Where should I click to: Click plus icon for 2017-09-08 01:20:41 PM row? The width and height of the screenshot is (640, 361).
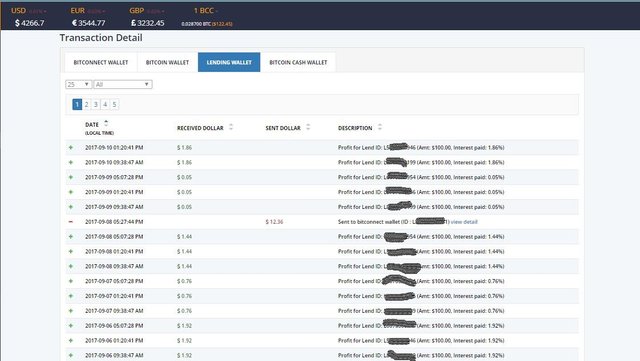click(x=71, y=251)
